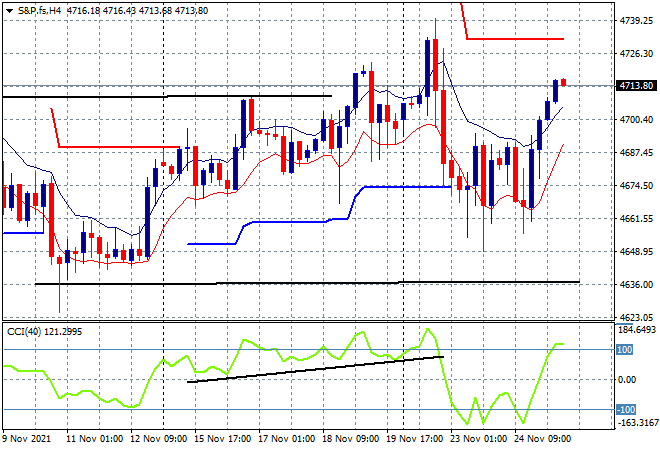Screen dimensions: 660x450
Task: Click the latest small red candle at 4713
Action: pyautogui.click(x=564, y=83)
